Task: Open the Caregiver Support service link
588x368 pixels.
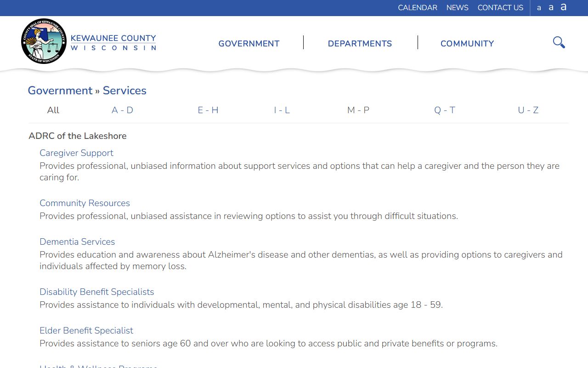Action: click(76, 153)
